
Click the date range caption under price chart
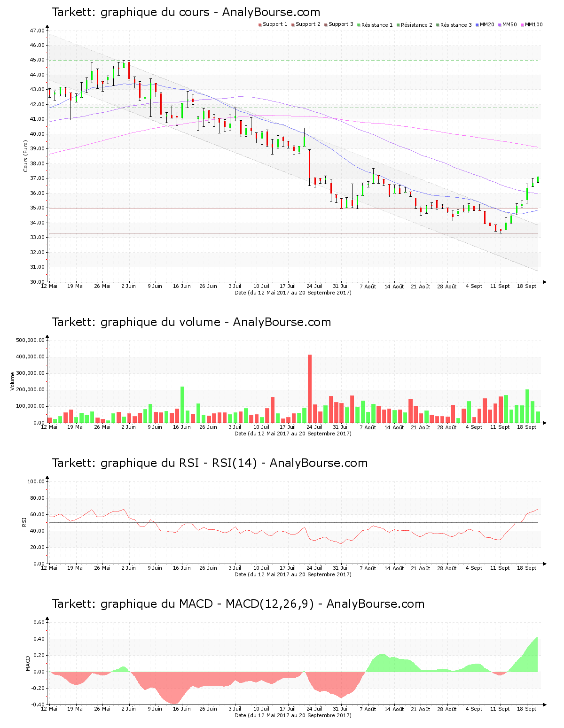293,293
